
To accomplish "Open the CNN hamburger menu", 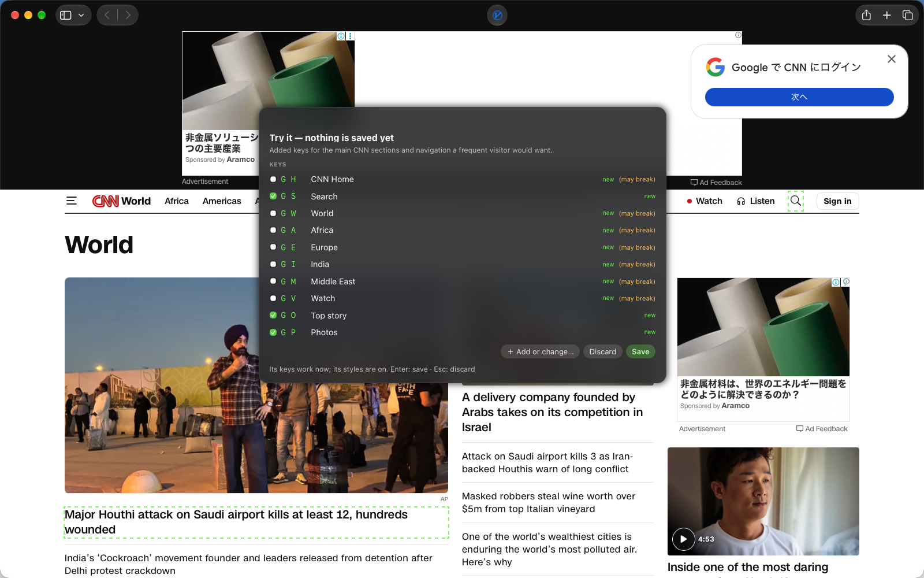I will [72, 201].
